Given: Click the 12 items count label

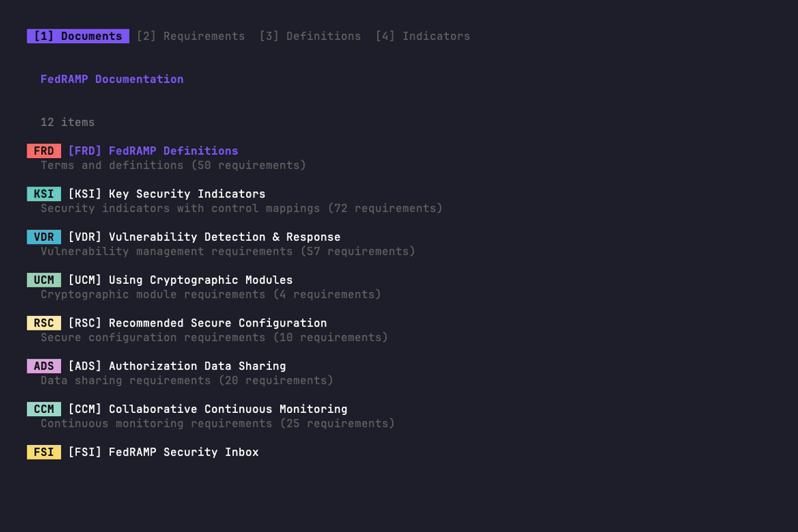Looking at the screenshot, I should point(68,122).
